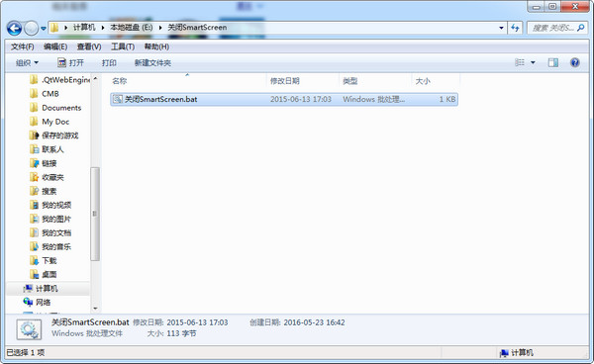Image resolution: width=594 pixels, height=364 pixels.
Task: Click the 联系人 folder icon
Action: point(34,149)
